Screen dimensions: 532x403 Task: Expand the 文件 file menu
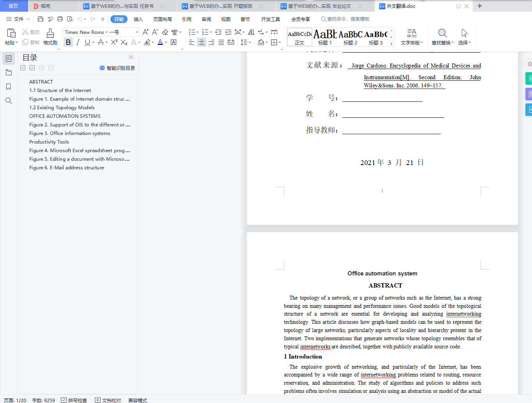click(x=18, y=19)
